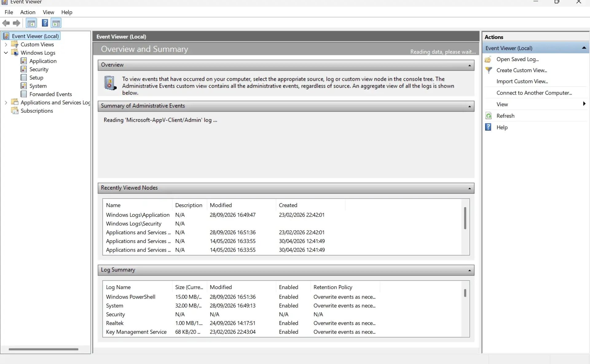Click Create Custom View... action text

pyautogui.click(x=522, y=70)
